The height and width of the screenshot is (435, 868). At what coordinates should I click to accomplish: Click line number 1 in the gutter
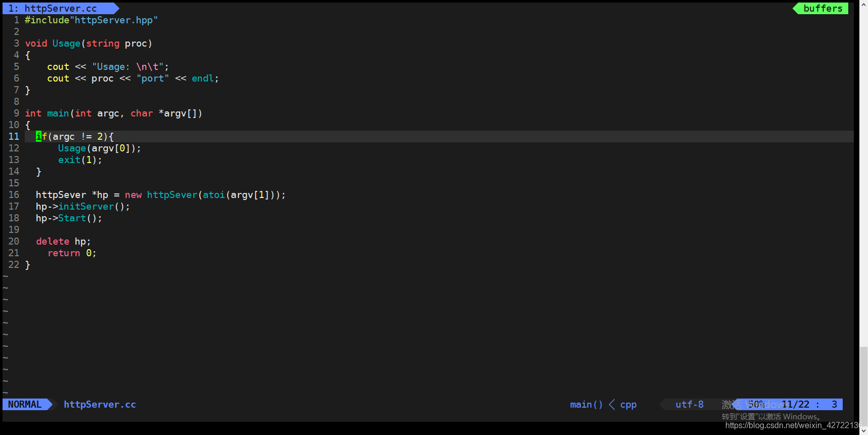[16, 20]
